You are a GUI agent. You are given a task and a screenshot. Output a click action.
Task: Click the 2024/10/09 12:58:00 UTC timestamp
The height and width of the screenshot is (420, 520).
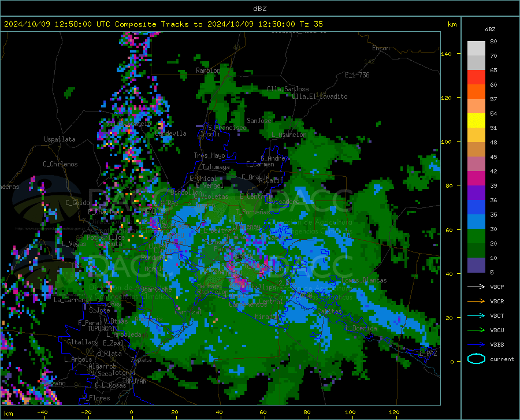57,24
